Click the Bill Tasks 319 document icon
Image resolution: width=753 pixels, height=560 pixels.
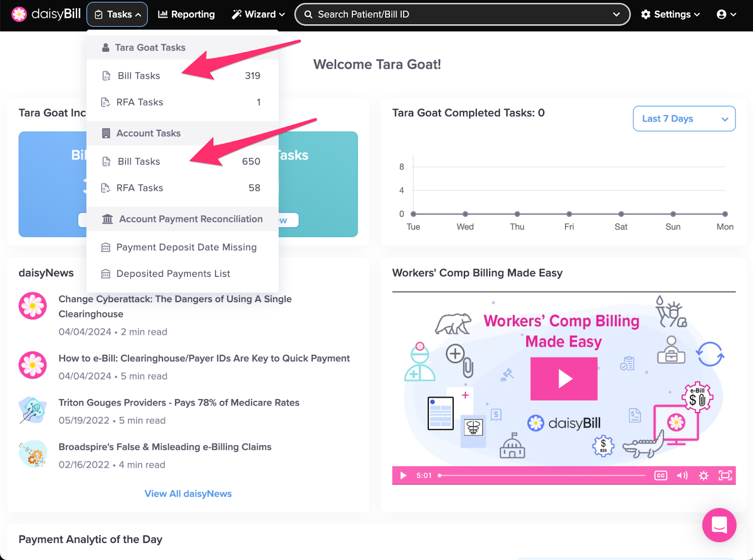tap(106, 76)
